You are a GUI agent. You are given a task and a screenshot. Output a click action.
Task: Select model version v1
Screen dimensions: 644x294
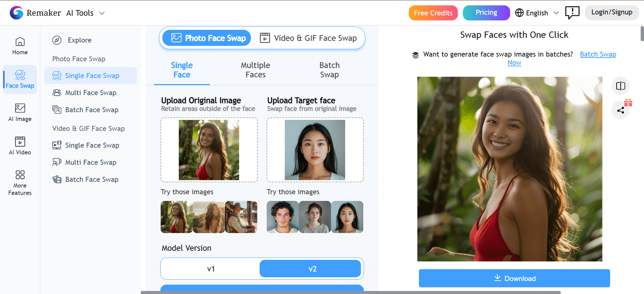click(x=211, y=269)
